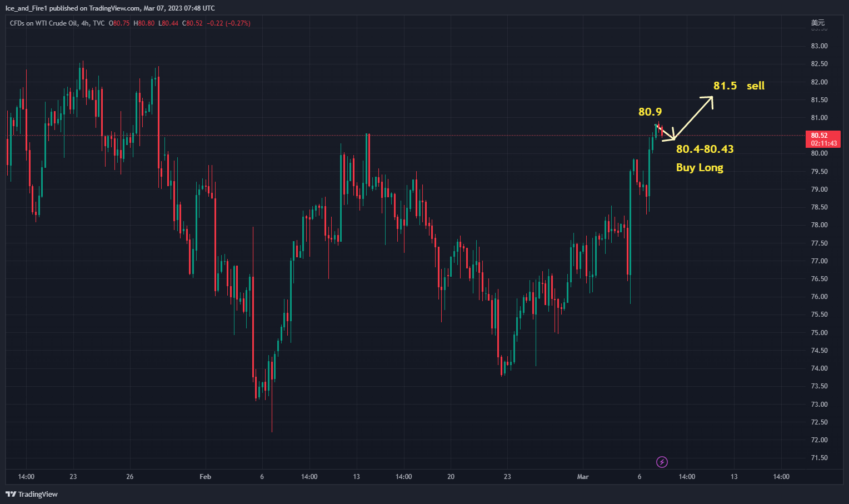
Task: Click 73.00 on the price axis
Action: (x=819, y=405)
